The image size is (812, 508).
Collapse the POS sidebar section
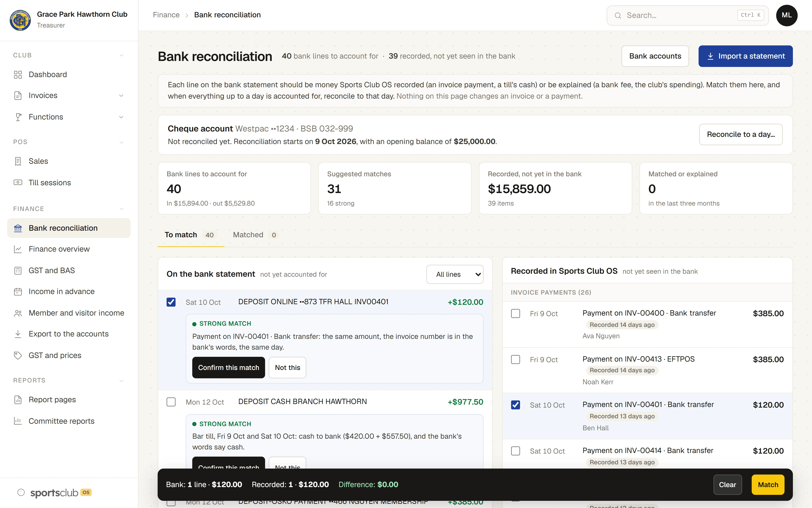point(121,142)
